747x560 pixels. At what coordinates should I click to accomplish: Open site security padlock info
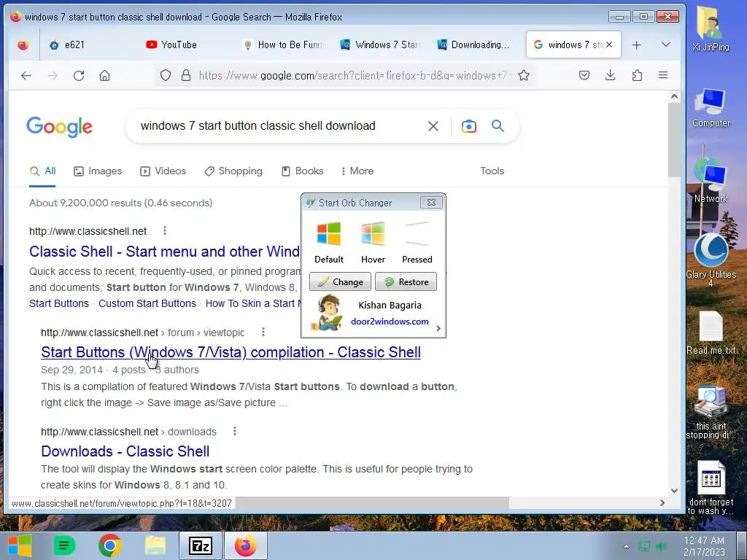pos(186,75)
